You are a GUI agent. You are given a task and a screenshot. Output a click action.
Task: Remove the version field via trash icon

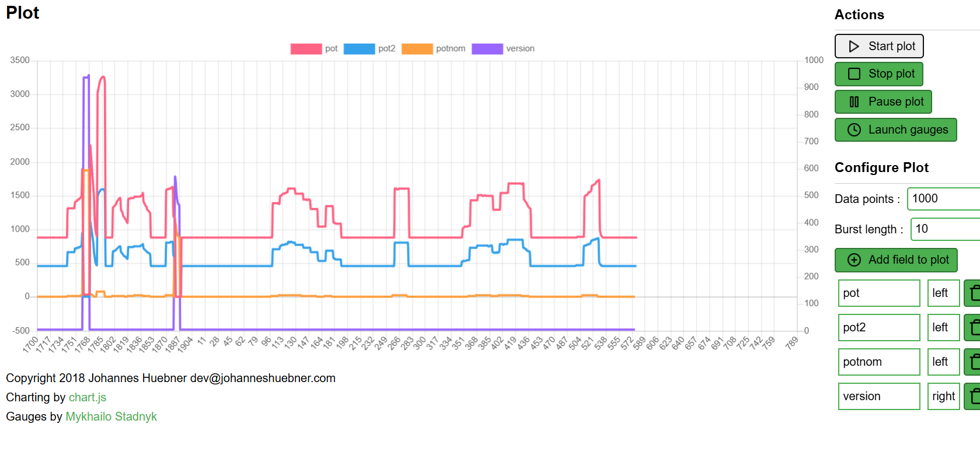tap(973, 396)
